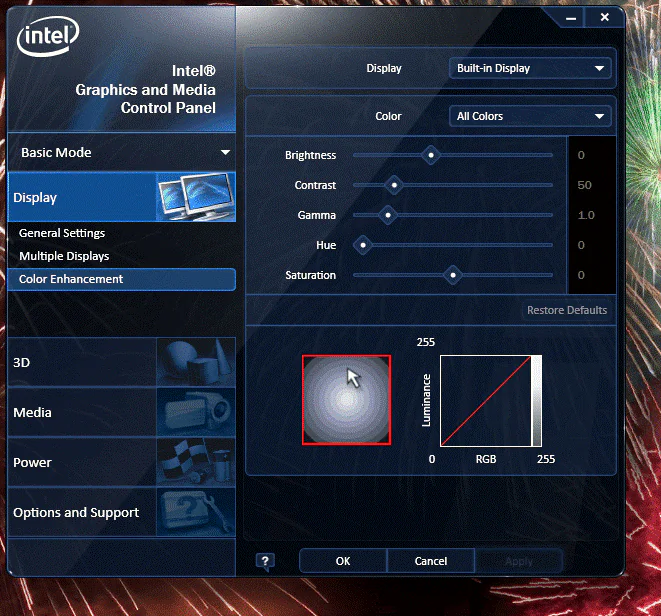This screenshot has height=616, width=661.
Task: Open Multiple Displays settings
Action: pyautogui.click(x=64, y=256)
